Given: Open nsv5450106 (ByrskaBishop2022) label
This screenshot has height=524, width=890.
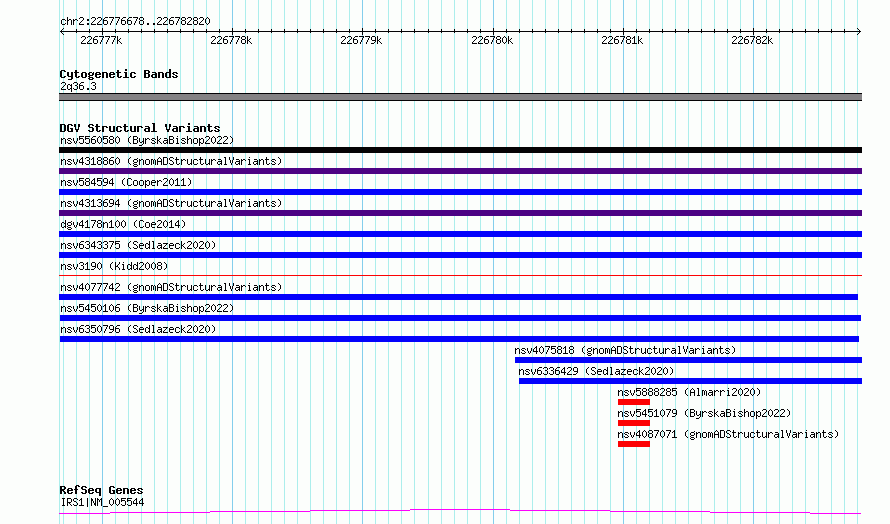Looking at the screenshot, I should point(147,308).
